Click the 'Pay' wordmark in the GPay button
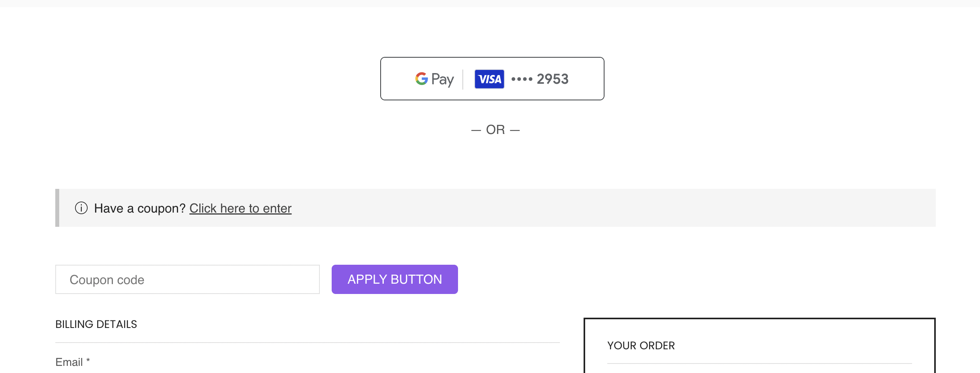Screen dimensions: 980x373 [443, 80]
